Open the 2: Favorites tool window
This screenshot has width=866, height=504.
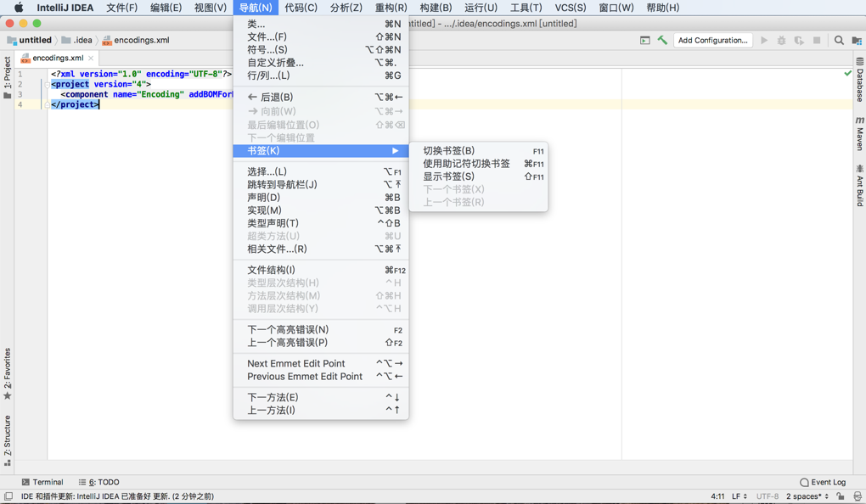tap(7, 373)
